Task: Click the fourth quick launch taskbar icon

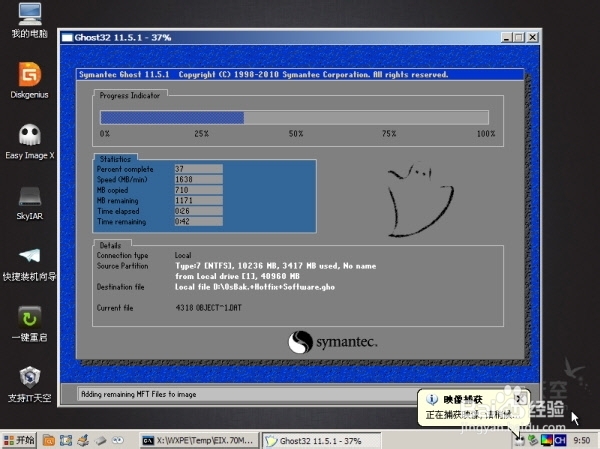Action: (100, 441)
